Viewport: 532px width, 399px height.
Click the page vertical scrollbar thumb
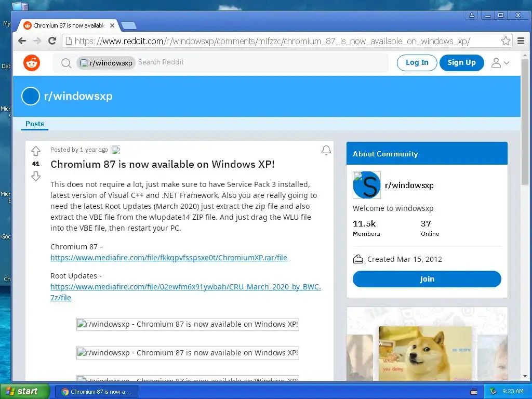[525, 122]
